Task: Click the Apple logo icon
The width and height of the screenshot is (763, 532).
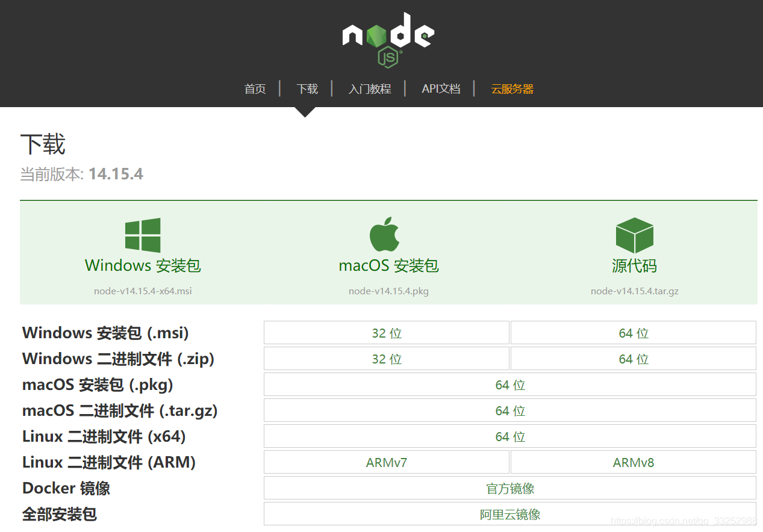Action: [x=385, y=234]
